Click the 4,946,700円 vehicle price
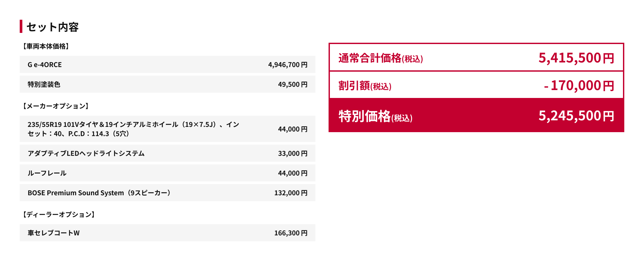Viewport: 644px width, 261px height. pyautogui.click(x=287, y=65)
